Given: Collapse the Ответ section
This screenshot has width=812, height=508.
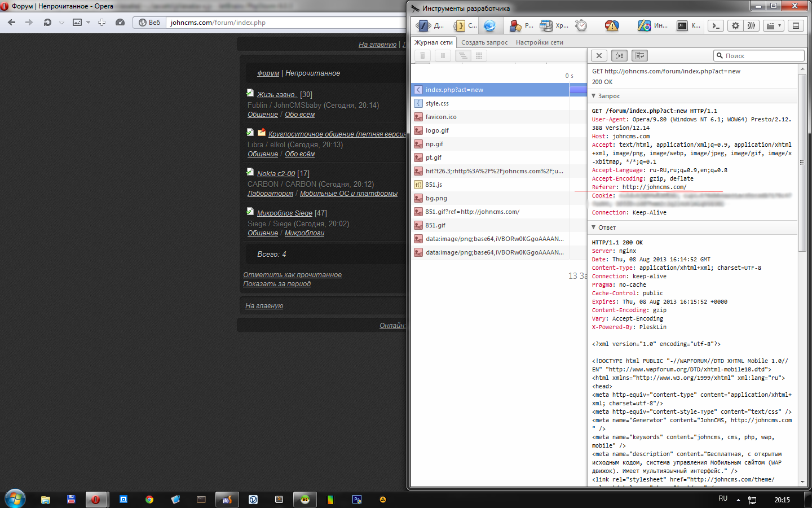Looking at the screenshot, I should [x=594, y=227].
